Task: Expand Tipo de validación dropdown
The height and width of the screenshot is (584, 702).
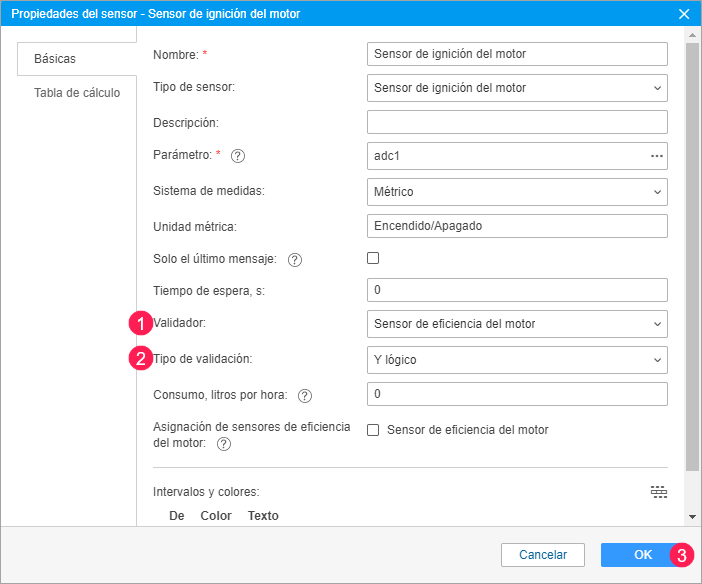Action: tap(517, 359)
